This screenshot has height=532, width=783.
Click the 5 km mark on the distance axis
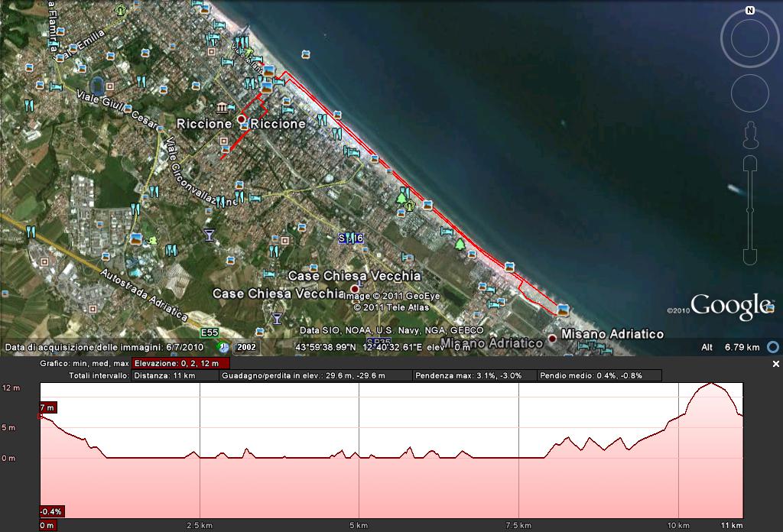click(359, 525)
